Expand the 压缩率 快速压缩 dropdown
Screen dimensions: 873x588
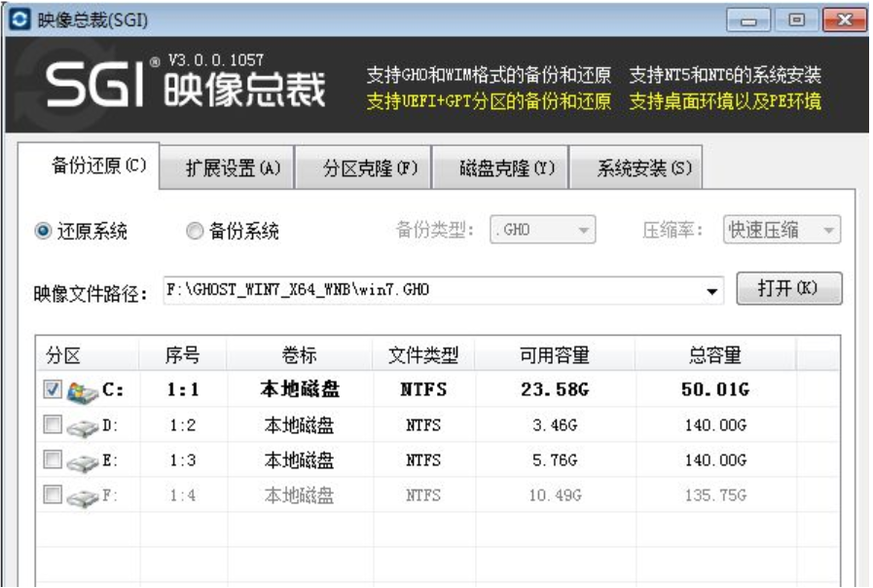782,231
